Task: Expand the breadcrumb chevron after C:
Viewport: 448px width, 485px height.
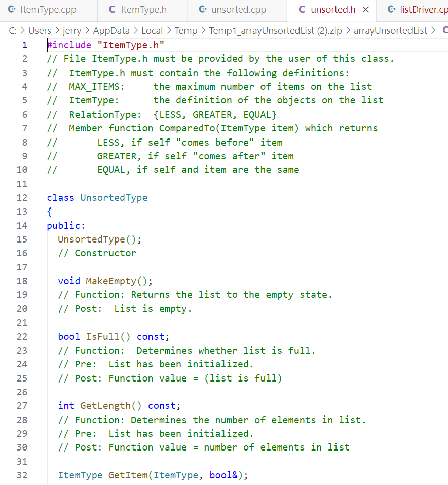Action: 22,30
